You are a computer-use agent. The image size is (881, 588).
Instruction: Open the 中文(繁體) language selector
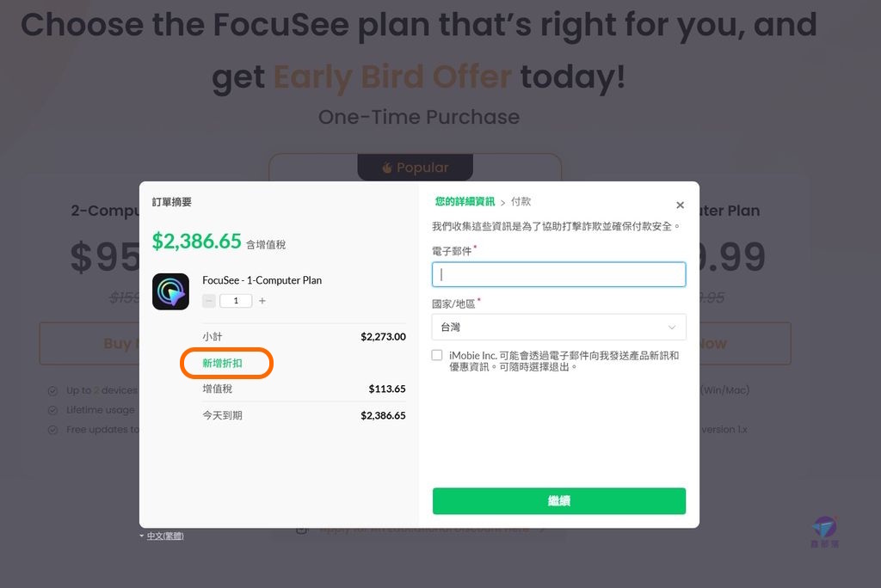coord(163,536)
